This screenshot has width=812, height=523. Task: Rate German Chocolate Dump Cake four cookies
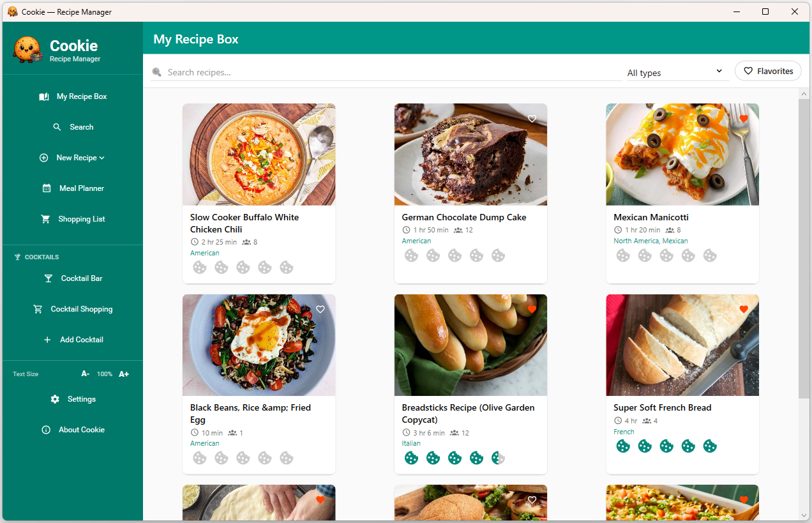coord(477,255)
